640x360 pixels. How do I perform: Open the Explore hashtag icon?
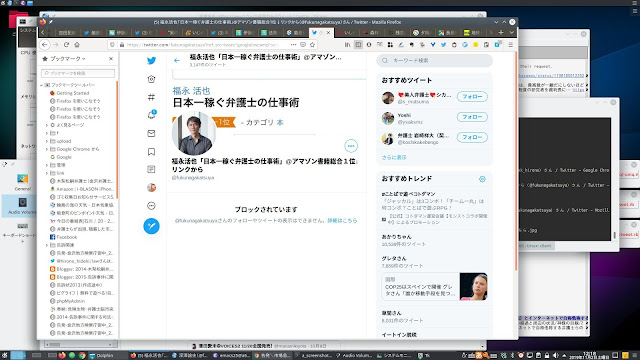click(151, 97)
